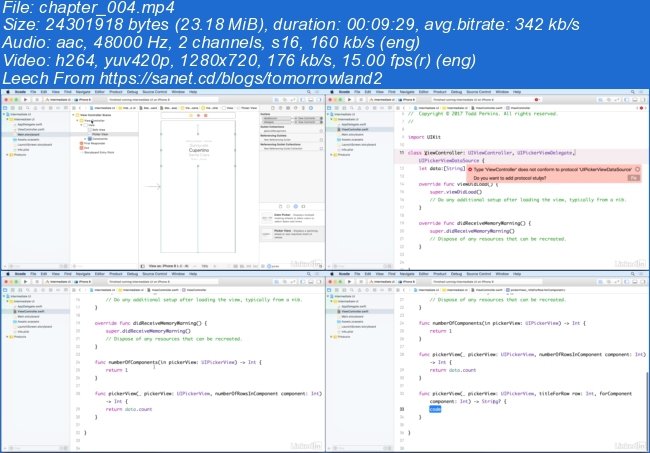Click the yellow View Controller icon above the canvas

point(191,115)
